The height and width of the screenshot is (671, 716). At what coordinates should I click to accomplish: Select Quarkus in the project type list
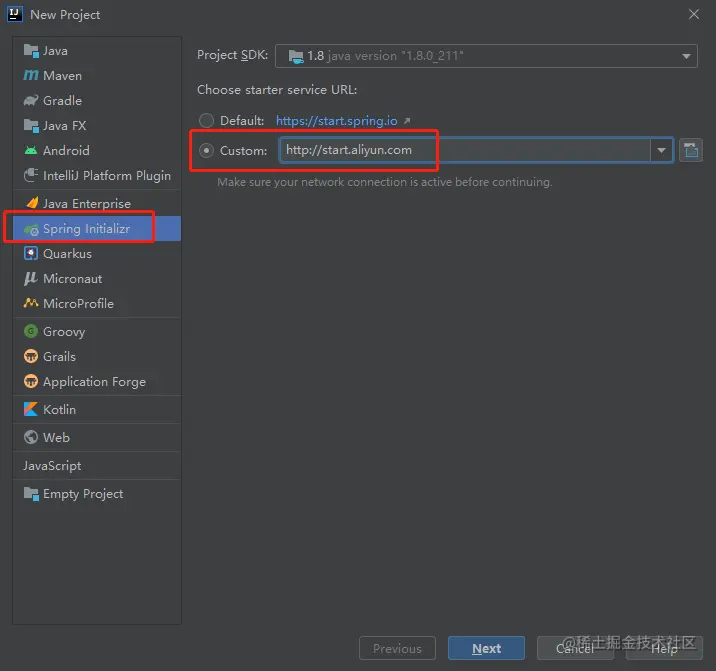(97, 254)
